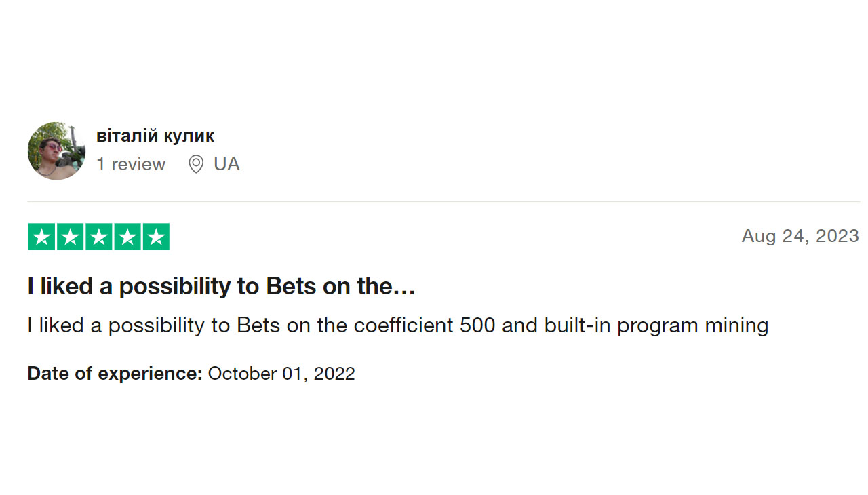The width and height of the screenshot is (868, 495).
Task: Select the fifth green rating star
Action: (156, 237)
